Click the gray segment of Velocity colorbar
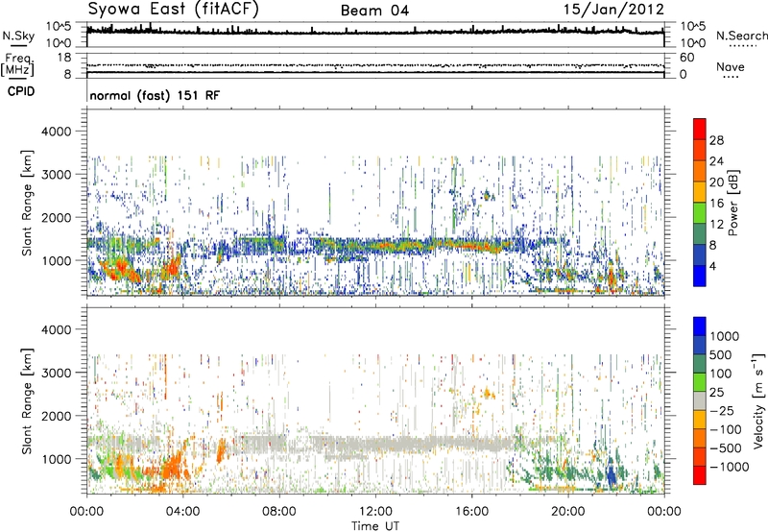This screenshot has width=768, height=532. click(x=700, y=400)
